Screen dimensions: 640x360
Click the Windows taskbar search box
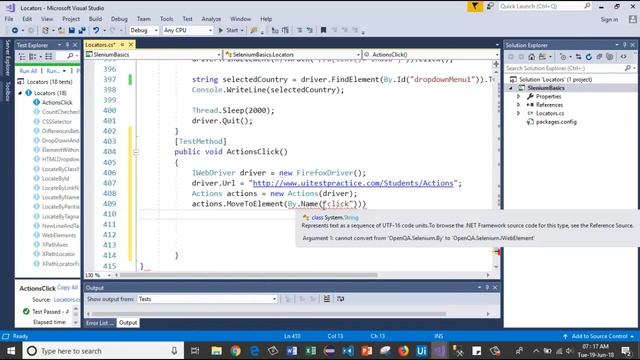coord(102,351)
